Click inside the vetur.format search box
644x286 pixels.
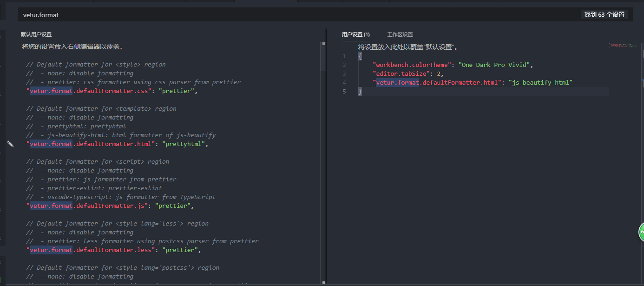(139, 14)
